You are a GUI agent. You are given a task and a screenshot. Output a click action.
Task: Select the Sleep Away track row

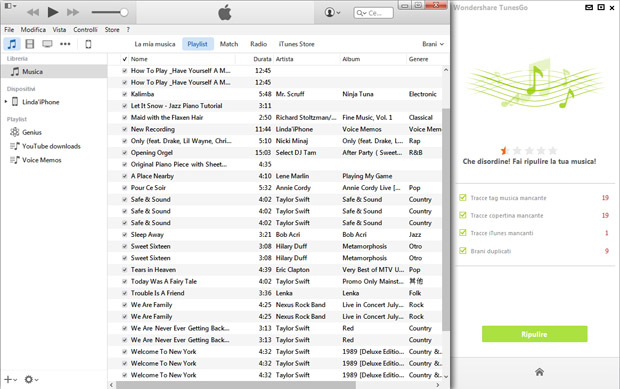pyautogui.click(x=275, y=235)
